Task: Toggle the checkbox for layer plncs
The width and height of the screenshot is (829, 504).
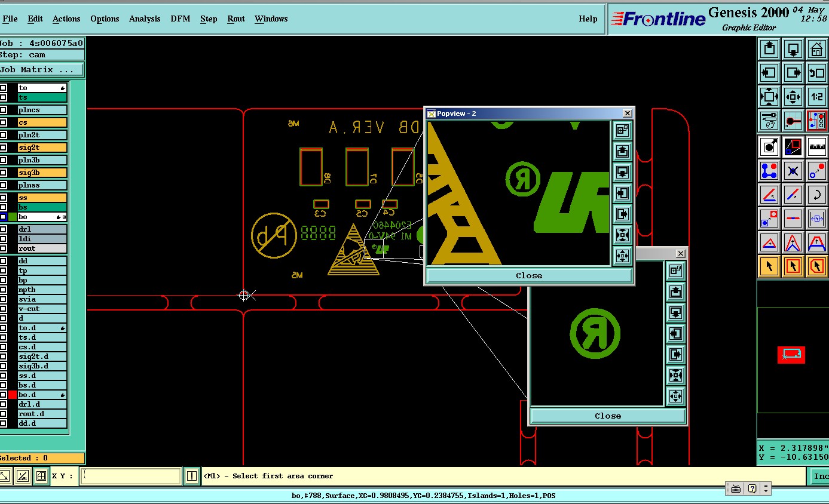Action: (3, 110)
